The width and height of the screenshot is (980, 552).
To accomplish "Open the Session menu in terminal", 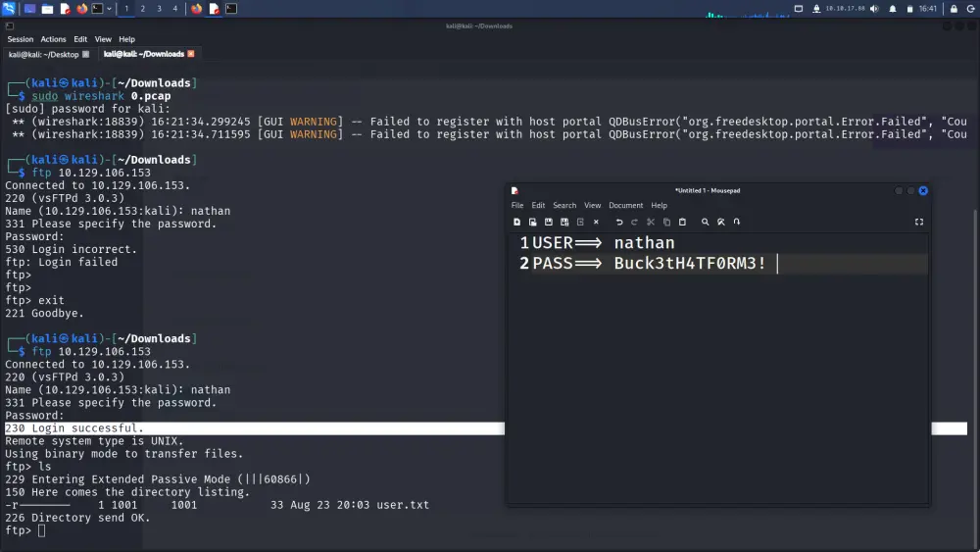I will [x=20, y=39].
